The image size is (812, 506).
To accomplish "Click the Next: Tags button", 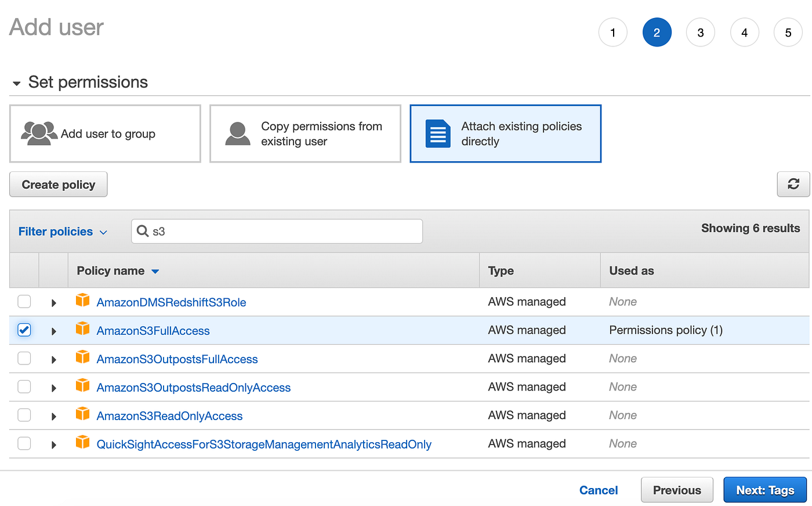I will point(765,490).
